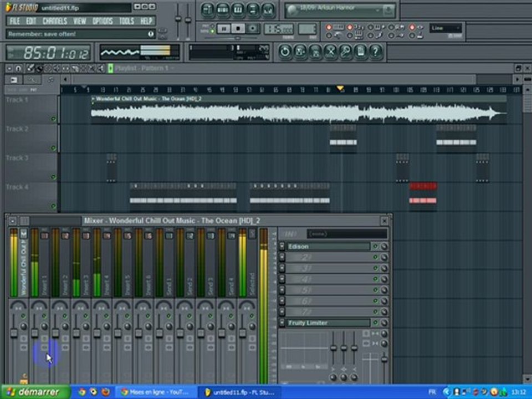
Task: Open the HELP menu
Action: tap(146, 22)
